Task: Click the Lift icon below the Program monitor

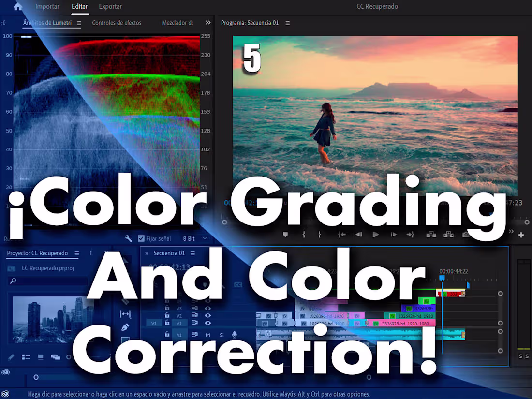Action: click(431, 235)
